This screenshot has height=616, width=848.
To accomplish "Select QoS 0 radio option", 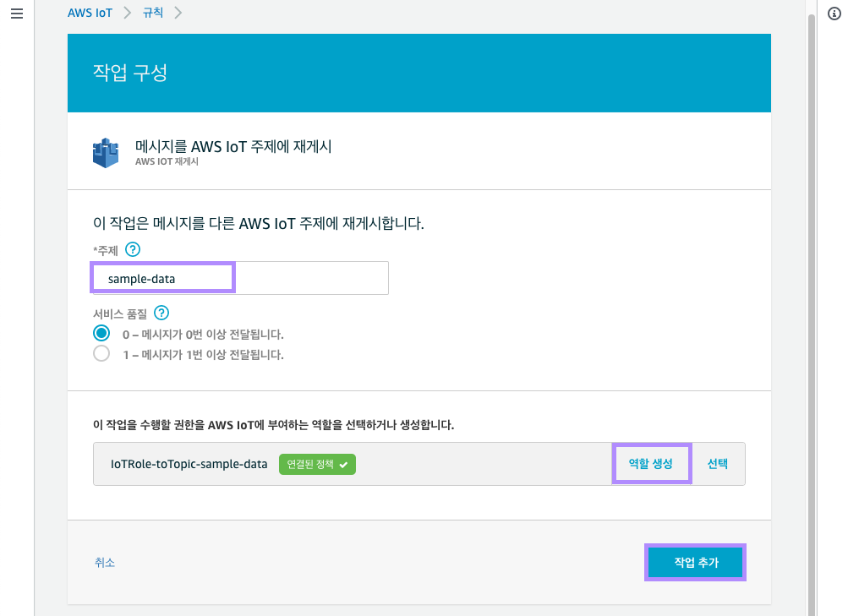I will 101,334.
